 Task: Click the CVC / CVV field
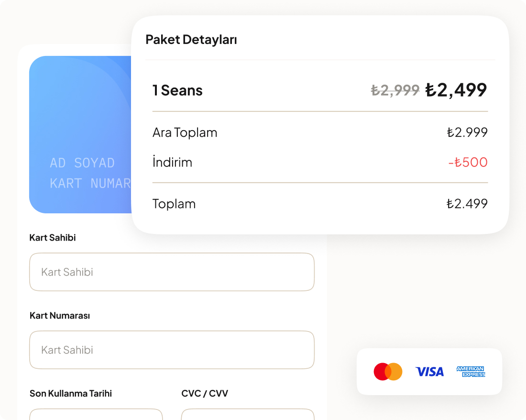pos(248,414)
